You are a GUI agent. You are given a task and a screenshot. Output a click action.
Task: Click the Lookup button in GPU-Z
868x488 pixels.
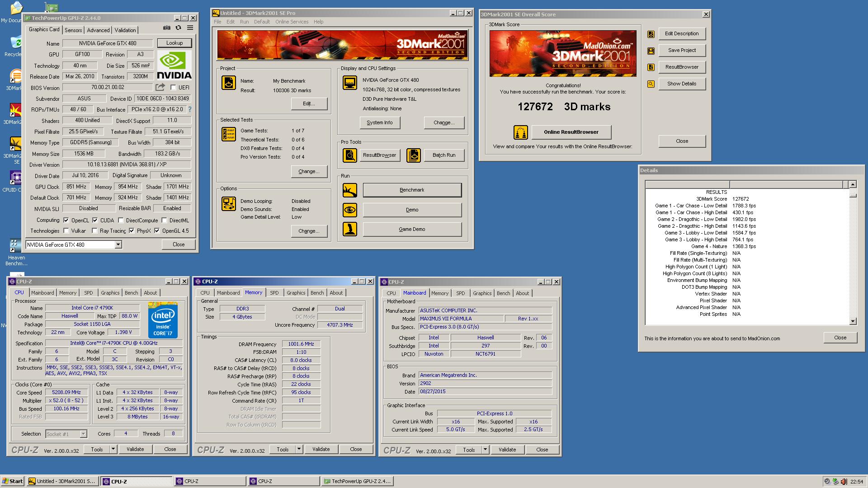point(175,43)
